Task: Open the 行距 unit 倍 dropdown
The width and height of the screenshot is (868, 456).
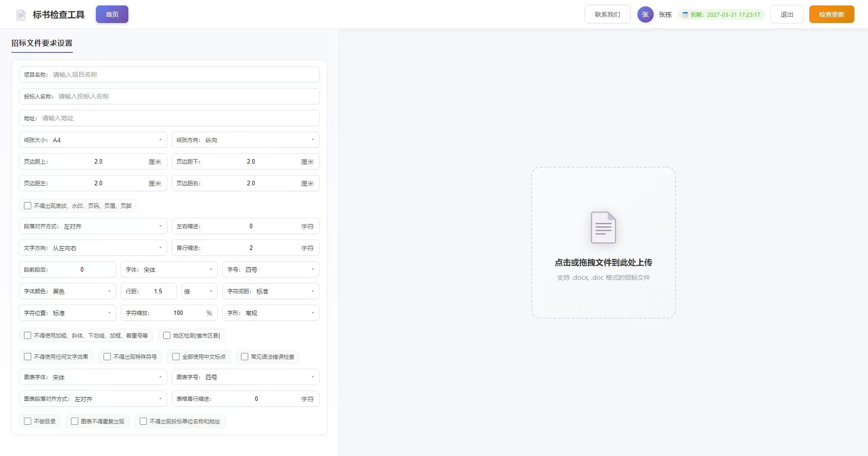Action: point(199,291)
